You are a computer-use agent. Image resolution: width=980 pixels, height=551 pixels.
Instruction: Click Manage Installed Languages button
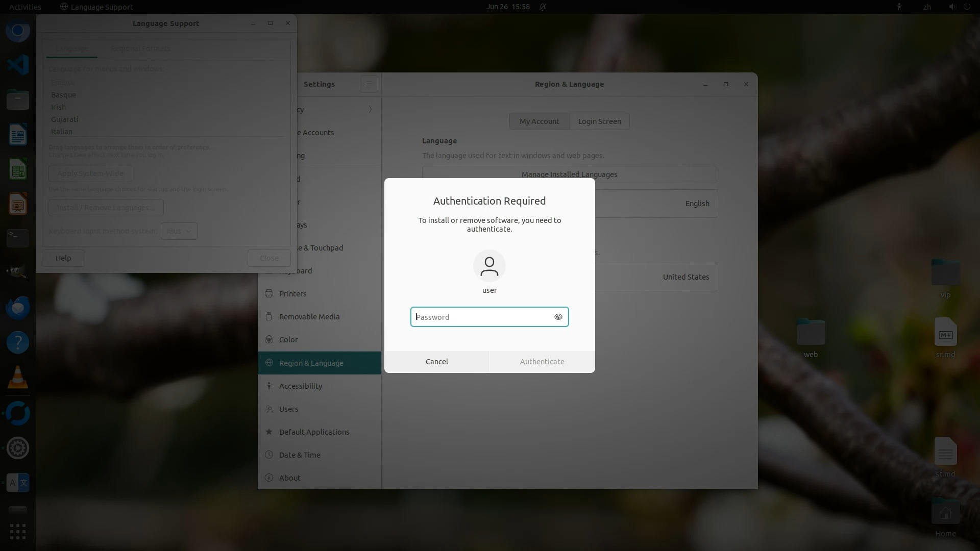click(569, 174)
